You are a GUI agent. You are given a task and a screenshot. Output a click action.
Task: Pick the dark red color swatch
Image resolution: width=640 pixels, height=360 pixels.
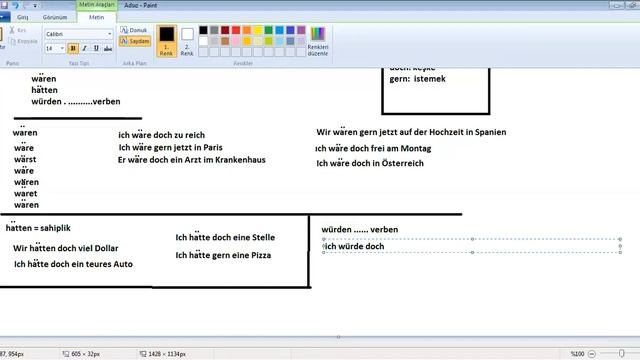225,30
